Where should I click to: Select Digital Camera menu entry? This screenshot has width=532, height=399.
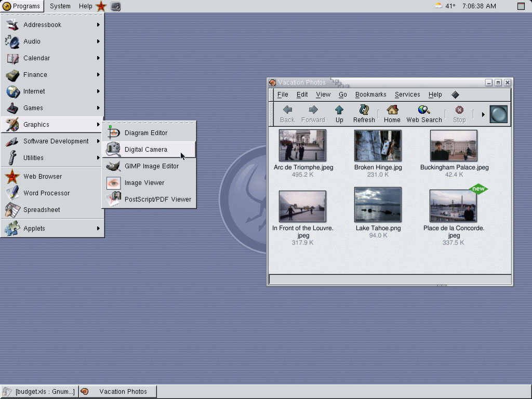[x=145, y=150]
